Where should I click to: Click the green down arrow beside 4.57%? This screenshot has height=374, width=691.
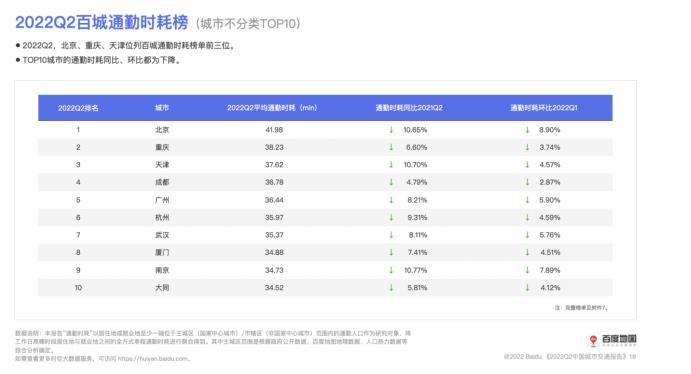[527, 165]
